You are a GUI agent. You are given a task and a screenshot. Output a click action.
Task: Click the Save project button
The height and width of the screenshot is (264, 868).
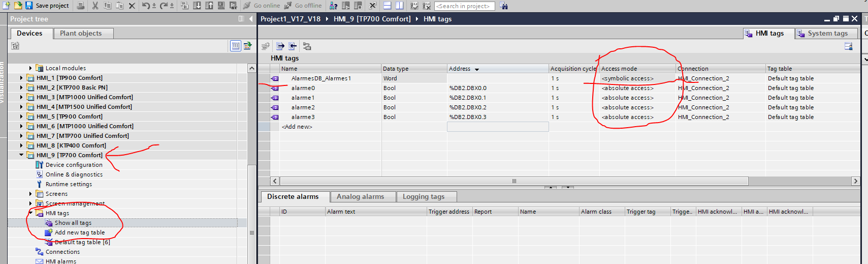coord(48,6)
